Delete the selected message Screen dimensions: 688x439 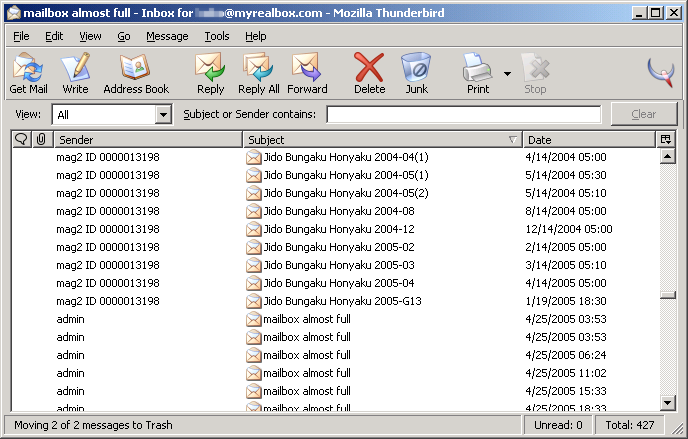369,73
